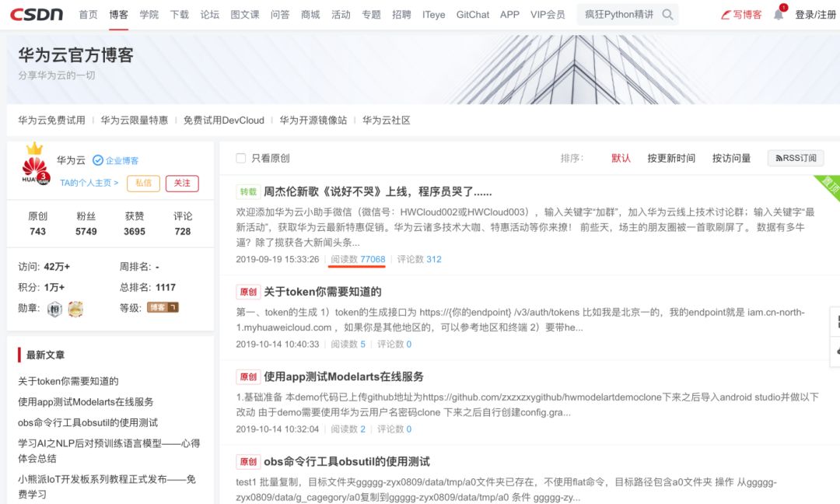The width and height of the screenshot is (840, 504).
Task: Sort articles by 按访问量
Action: coord(731,158)
